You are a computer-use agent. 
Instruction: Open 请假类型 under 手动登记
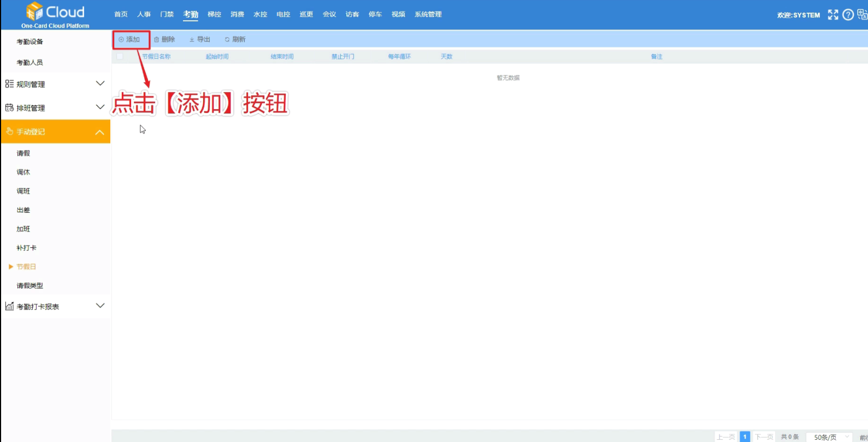coord(29,285)
